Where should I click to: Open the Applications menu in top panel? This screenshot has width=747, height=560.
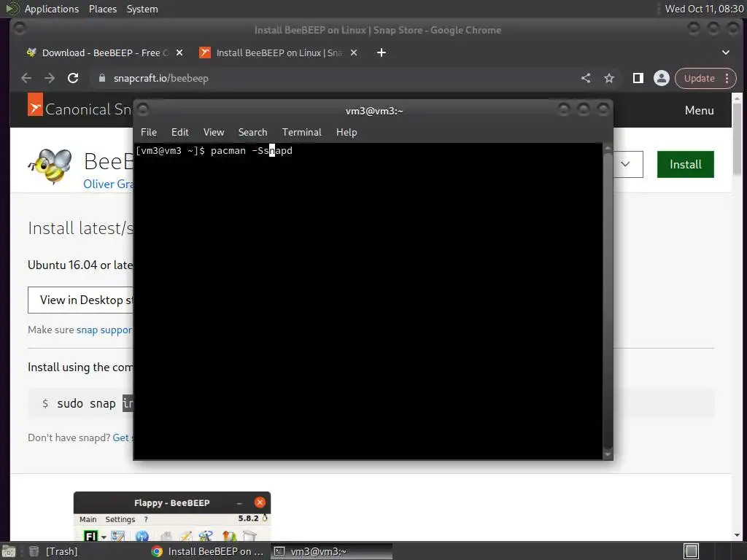[52, 9]
